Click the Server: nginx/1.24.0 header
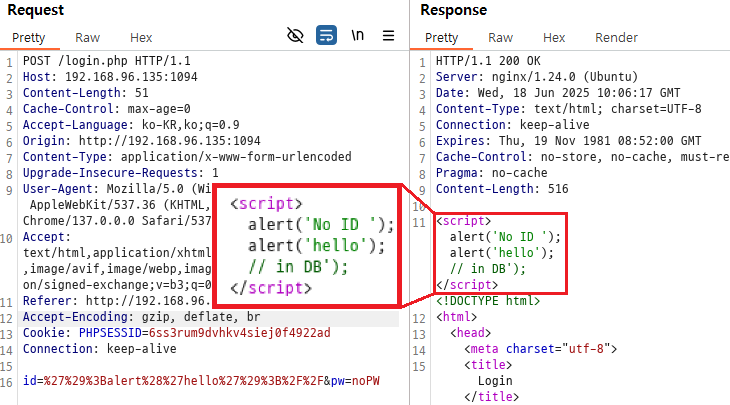Screen dimensions: 730x405 coord(537,77)
